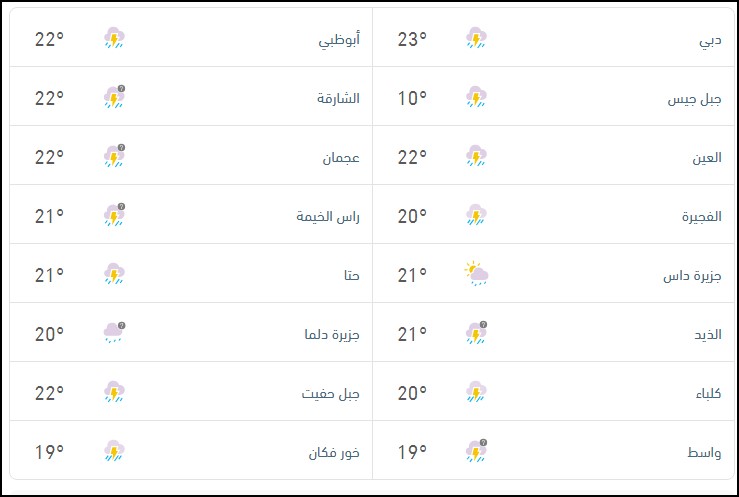Open the حتا weather details
Image resolution: width=739 pixels, height=497 pixels.
click(350, 274)
